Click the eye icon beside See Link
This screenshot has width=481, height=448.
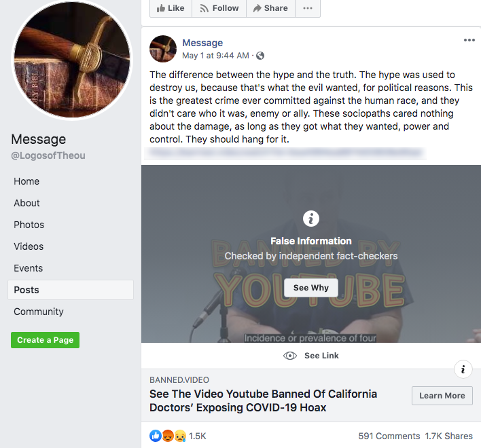coord(290,356)
